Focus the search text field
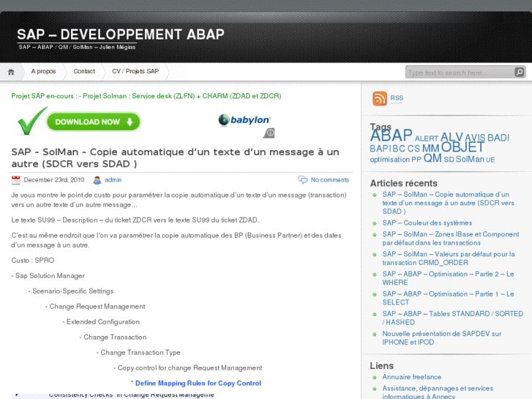Viewport: 532px width, 399px height. (460, 72)
